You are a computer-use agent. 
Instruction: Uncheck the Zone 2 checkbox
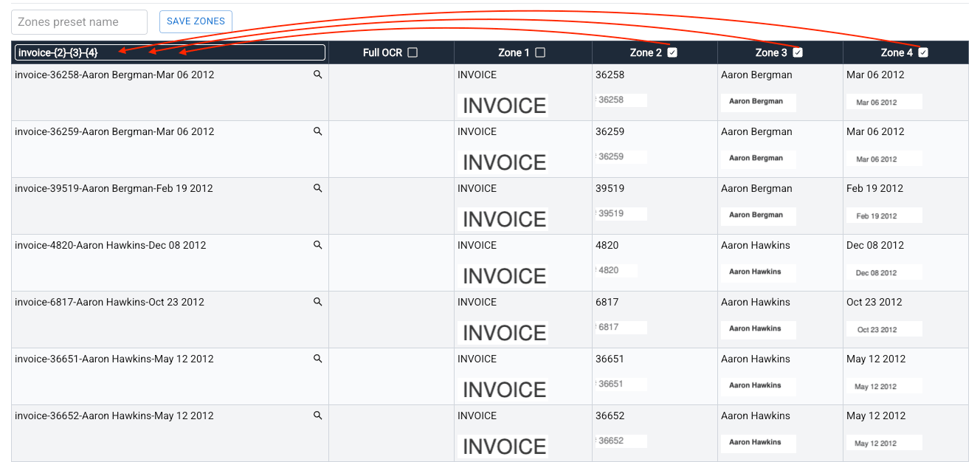click(x=672, y=52)
